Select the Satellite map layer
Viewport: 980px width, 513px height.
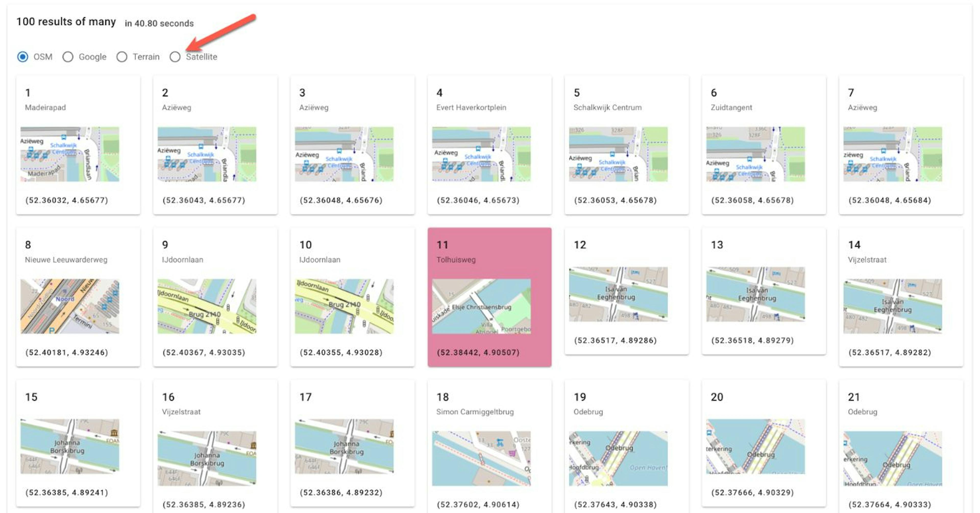175,57
